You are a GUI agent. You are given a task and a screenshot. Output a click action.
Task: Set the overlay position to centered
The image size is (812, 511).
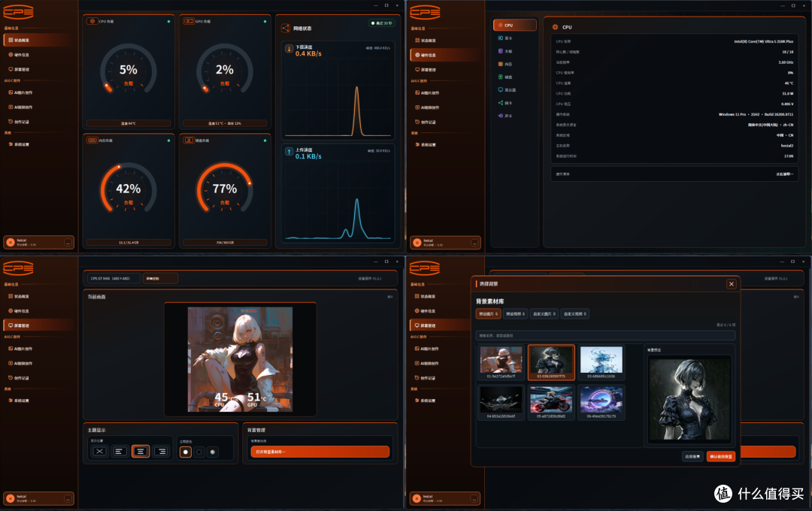point(141,452)
